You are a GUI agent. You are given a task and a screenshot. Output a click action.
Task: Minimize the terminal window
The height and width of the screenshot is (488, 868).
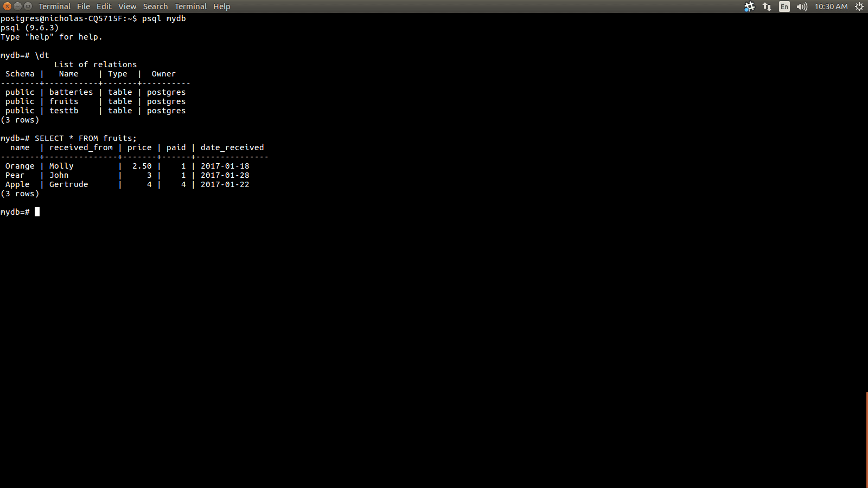[x=17, y=7]
